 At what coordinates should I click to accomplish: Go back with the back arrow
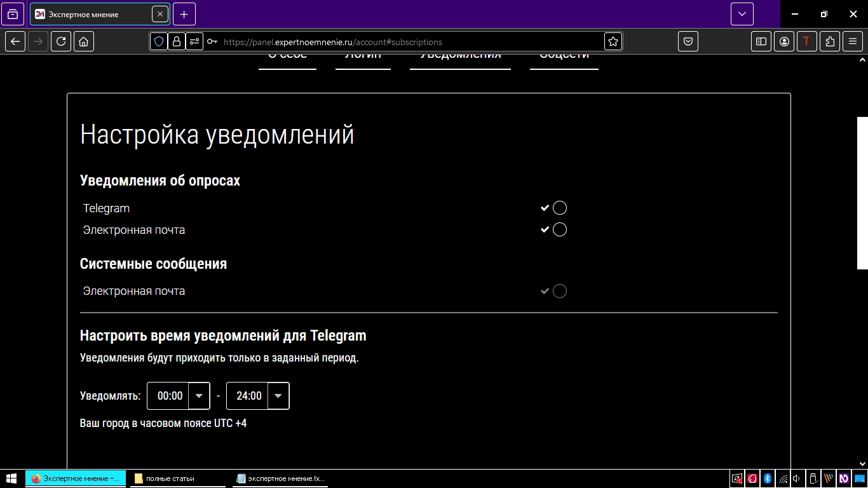pos(15,42)
